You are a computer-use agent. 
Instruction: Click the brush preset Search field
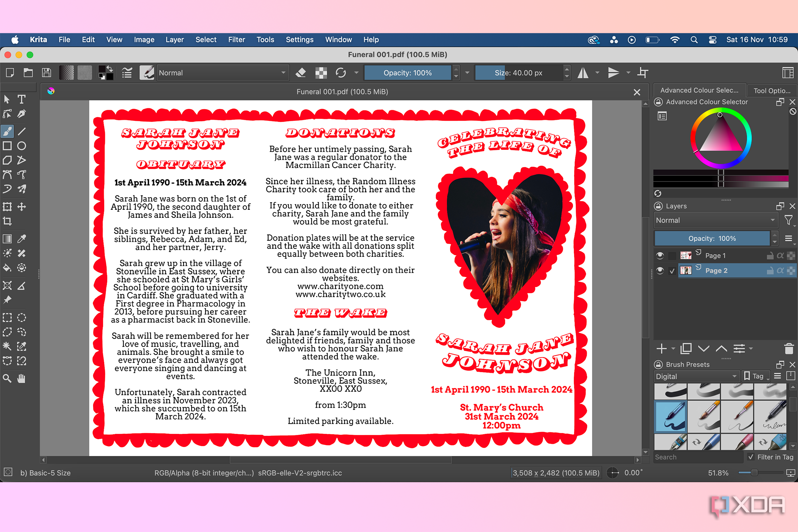coord(698,457)
